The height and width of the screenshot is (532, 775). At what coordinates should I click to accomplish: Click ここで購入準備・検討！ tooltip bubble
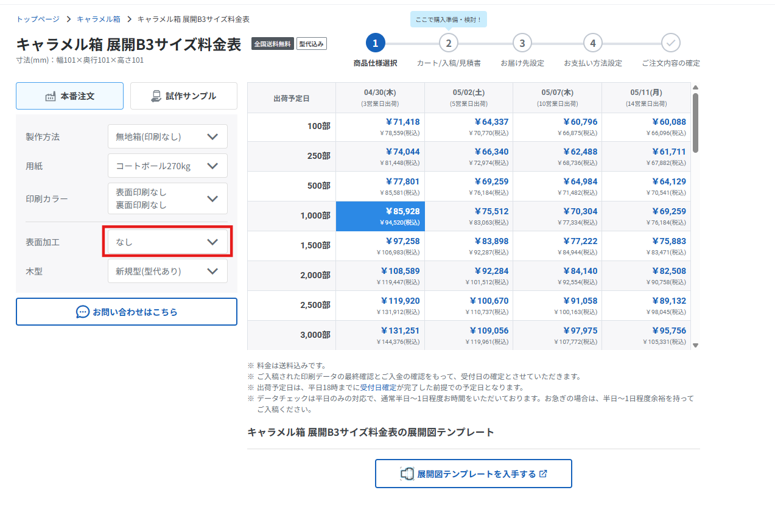[449, 19]
